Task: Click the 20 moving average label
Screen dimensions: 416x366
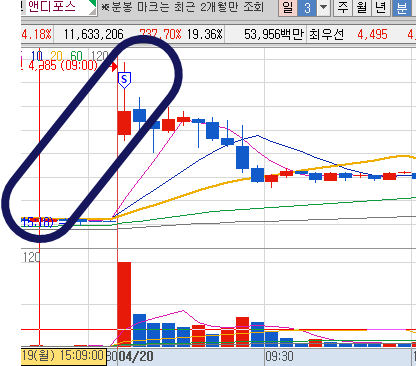Action: [56, 56]
